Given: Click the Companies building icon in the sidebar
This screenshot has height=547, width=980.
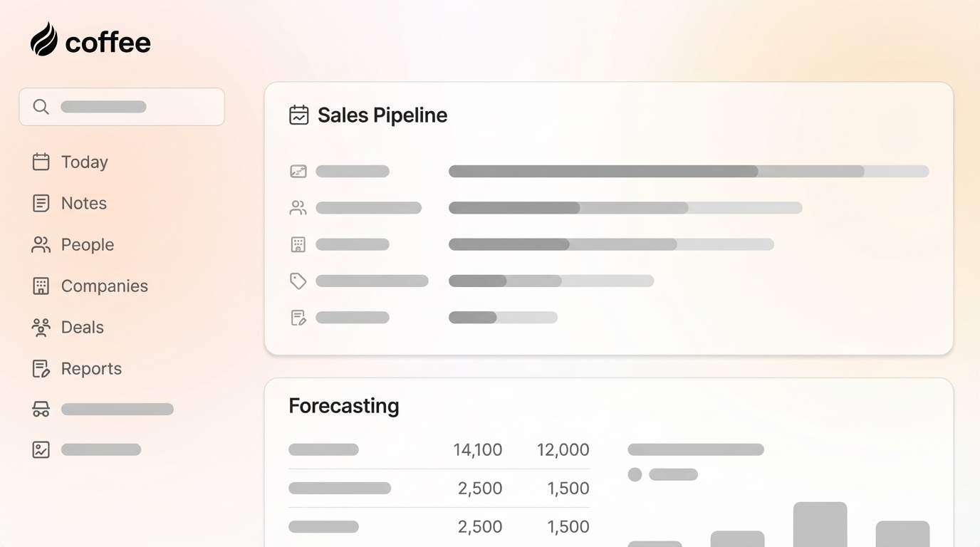Looking at the screenshot, I should click(41, 286).
